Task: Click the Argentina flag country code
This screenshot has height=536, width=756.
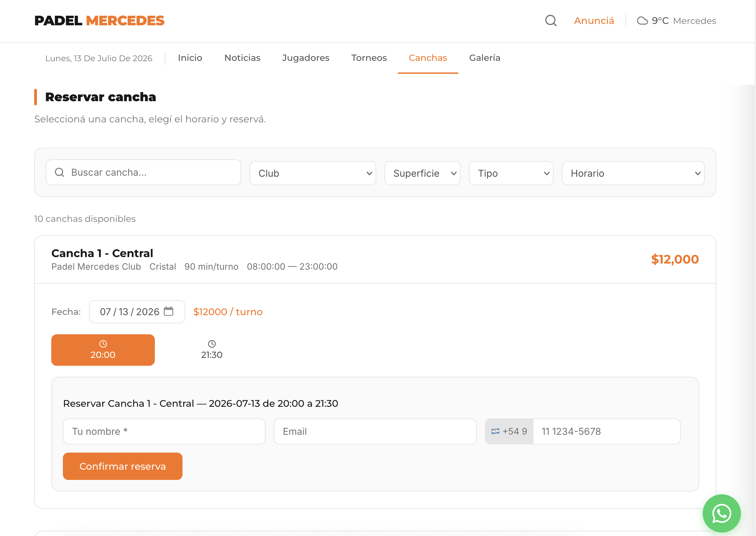Action: [x=509, y=431]
